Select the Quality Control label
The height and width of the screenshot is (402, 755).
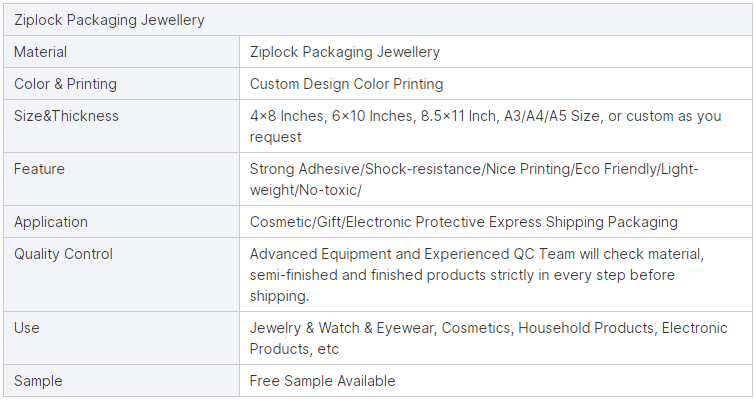point(63,254)
